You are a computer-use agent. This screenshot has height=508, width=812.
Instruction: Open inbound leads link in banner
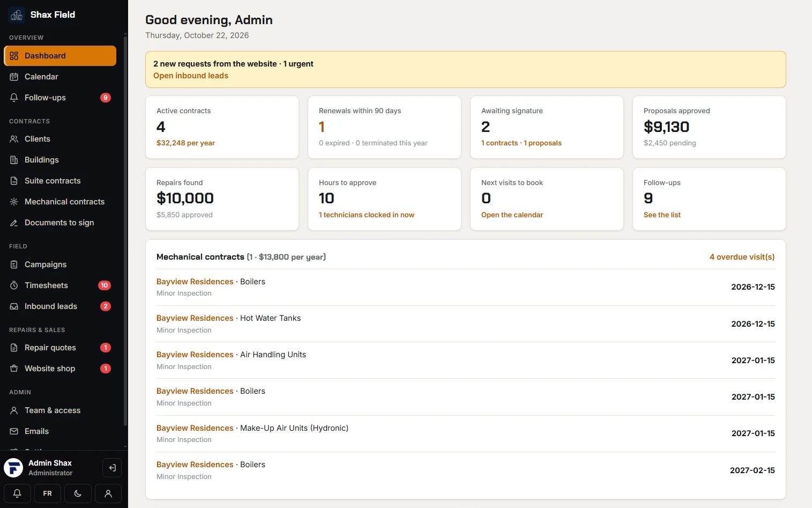click(191, 76)
